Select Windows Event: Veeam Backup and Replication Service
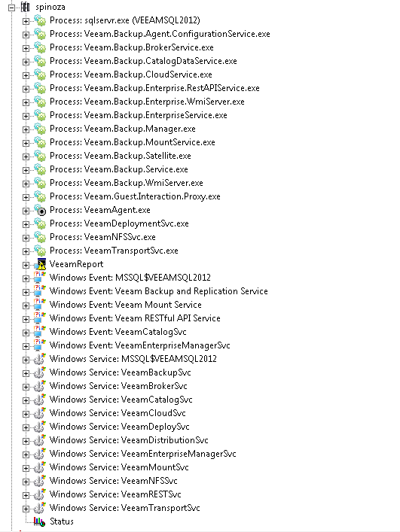 pos(159,291)
